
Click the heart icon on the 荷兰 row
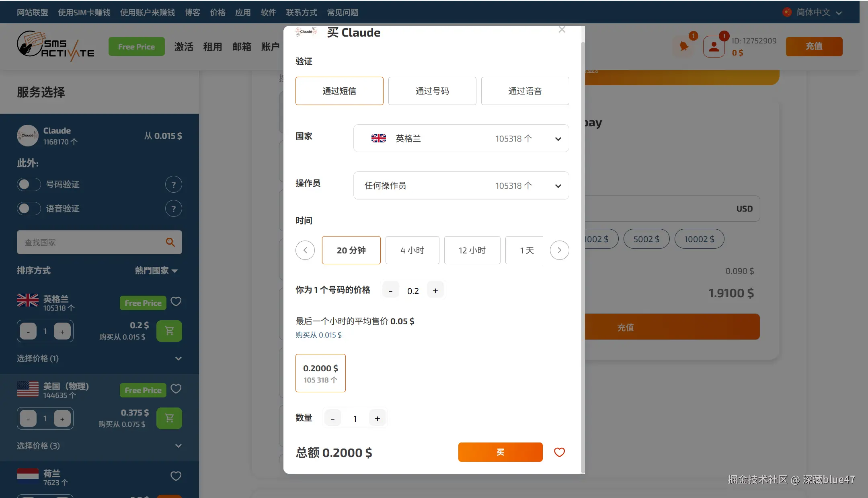pyautogui.click(x=176, y=476)
